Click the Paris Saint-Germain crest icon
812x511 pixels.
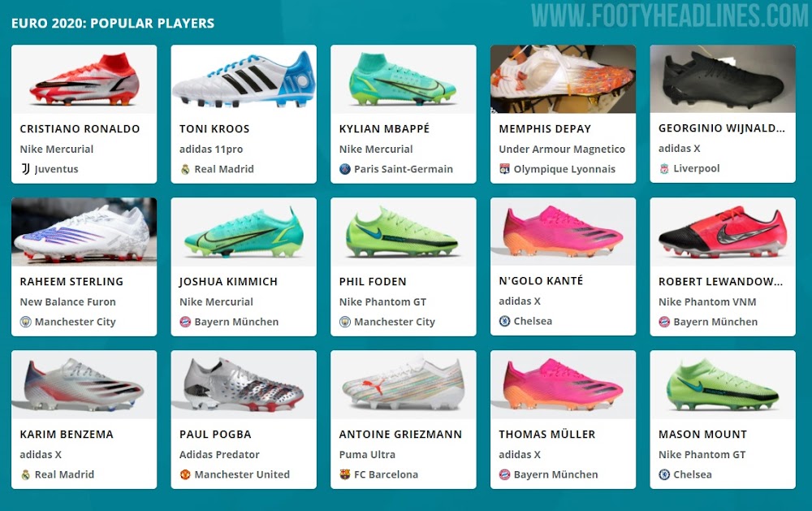(345, 169)
